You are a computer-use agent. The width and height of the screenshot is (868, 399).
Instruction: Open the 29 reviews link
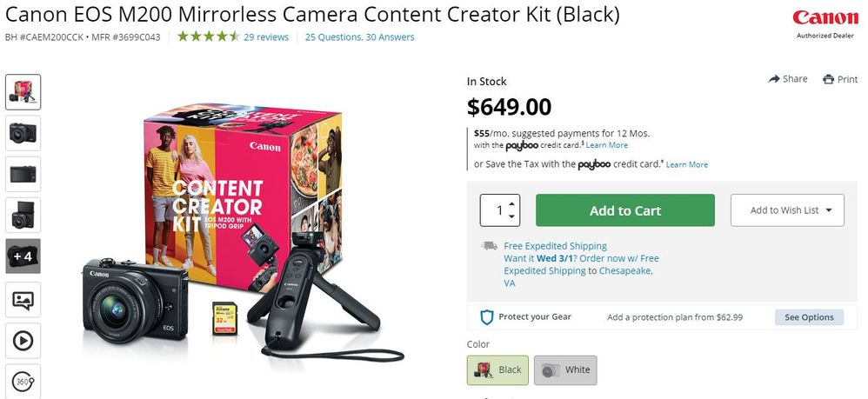point(266,37)
